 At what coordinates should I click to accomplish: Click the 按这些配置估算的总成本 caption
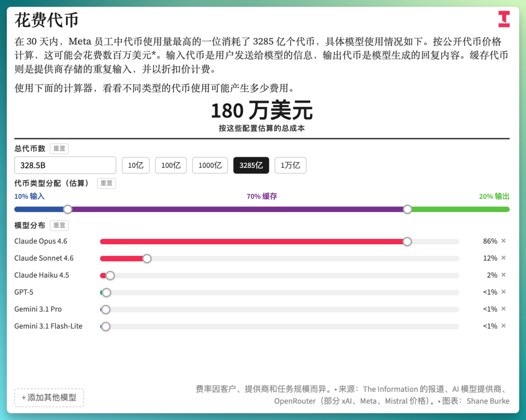pos(262,128)
